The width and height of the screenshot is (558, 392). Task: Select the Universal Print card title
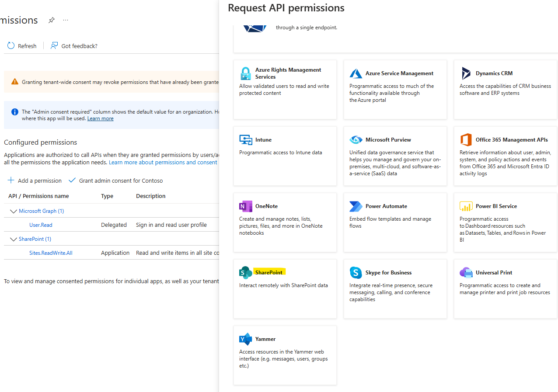pos(494,273)
